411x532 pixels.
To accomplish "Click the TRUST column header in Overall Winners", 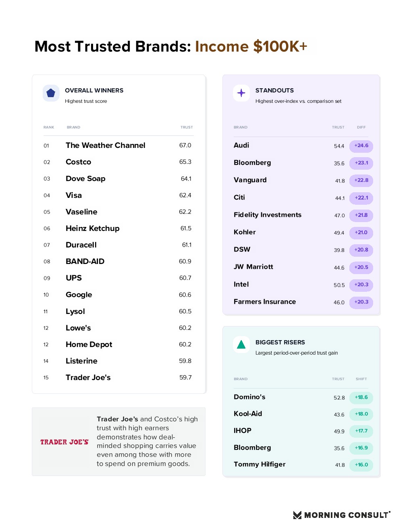I will (187, 127).
